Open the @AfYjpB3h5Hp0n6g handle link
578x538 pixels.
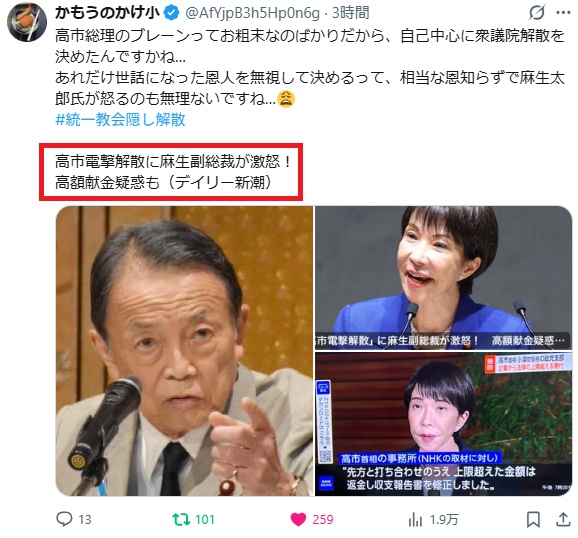[253, 13]
